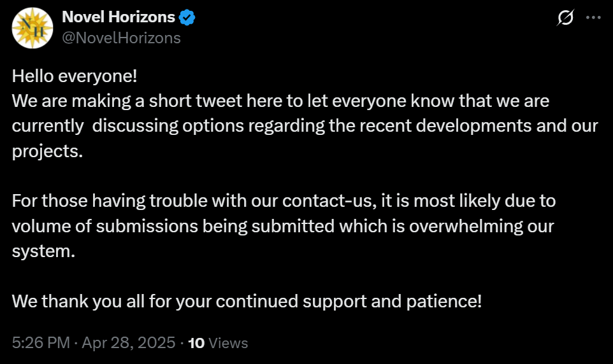Click the "We thank you all" closing line
Image resolution: width=613 pixels, height=364 pixels.
click(x=247, y=301)
